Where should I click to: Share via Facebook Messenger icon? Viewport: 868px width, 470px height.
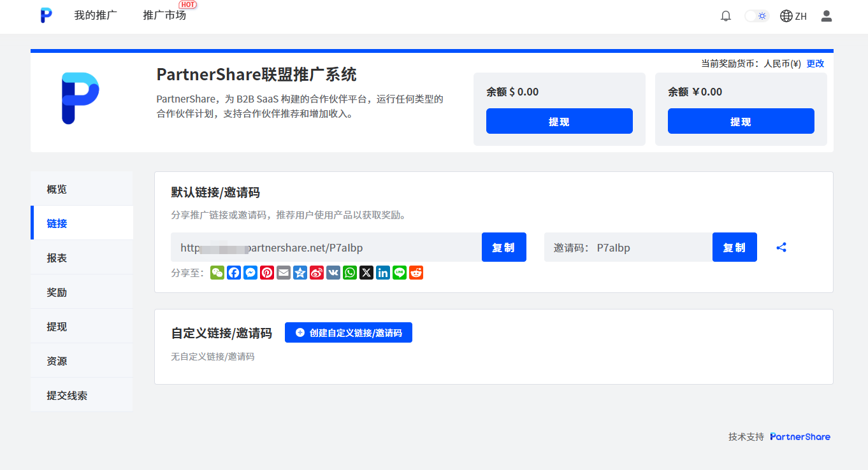click(250, 273)
